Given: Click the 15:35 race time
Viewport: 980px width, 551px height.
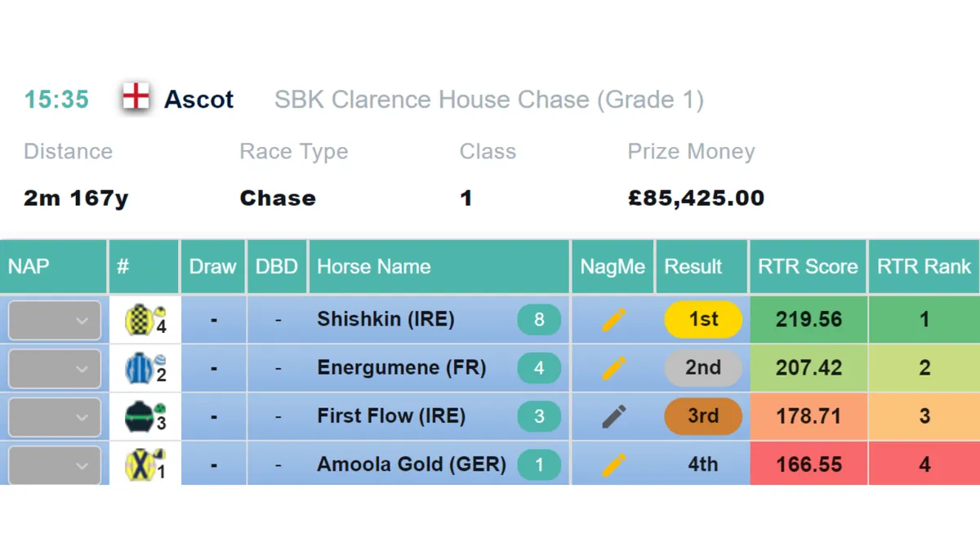Looking at the screenshot, I should [x=56, y=100].
